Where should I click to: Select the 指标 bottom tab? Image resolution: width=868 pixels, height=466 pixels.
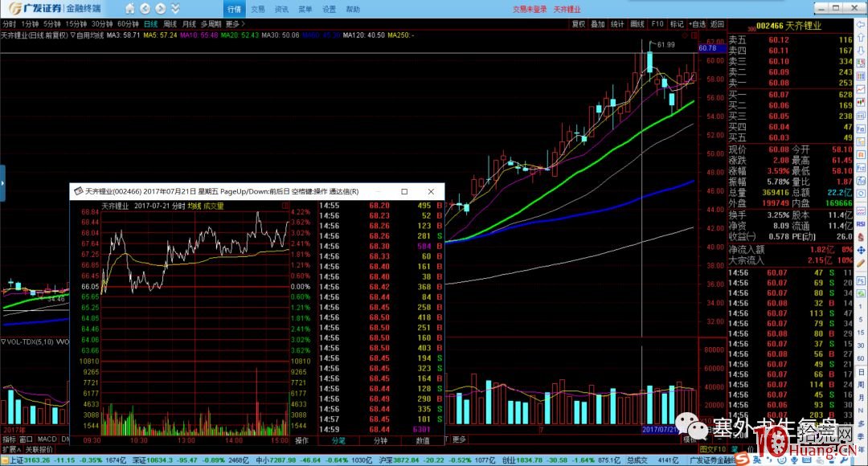pyautogui.click(x=9, y=439)
